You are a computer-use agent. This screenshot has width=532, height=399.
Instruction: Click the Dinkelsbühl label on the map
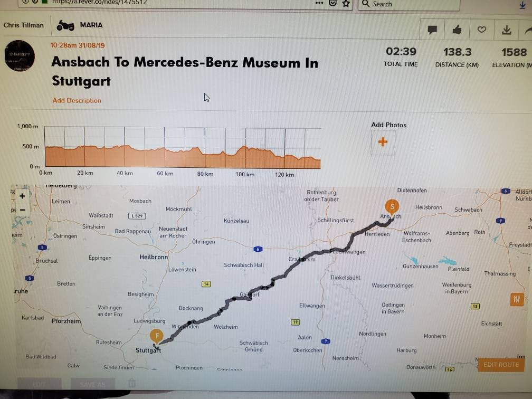tap(345, 278)
